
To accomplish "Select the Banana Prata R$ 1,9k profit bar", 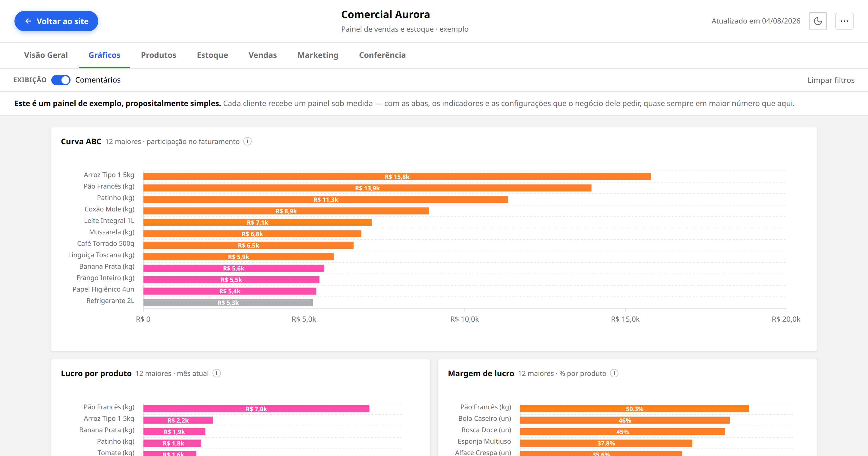I will 174,431.
